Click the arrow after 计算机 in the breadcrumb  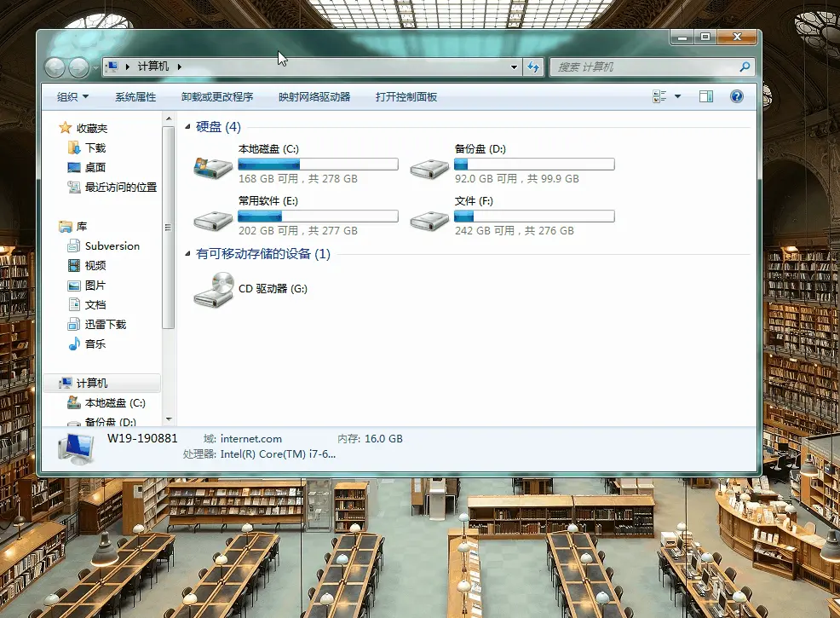click(x=180, y=66)
